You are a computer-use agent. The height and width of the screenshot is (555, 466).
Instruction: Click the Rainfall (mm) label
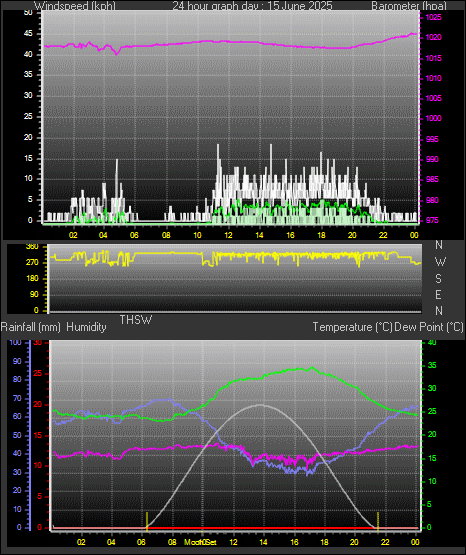tap(30, 327)
